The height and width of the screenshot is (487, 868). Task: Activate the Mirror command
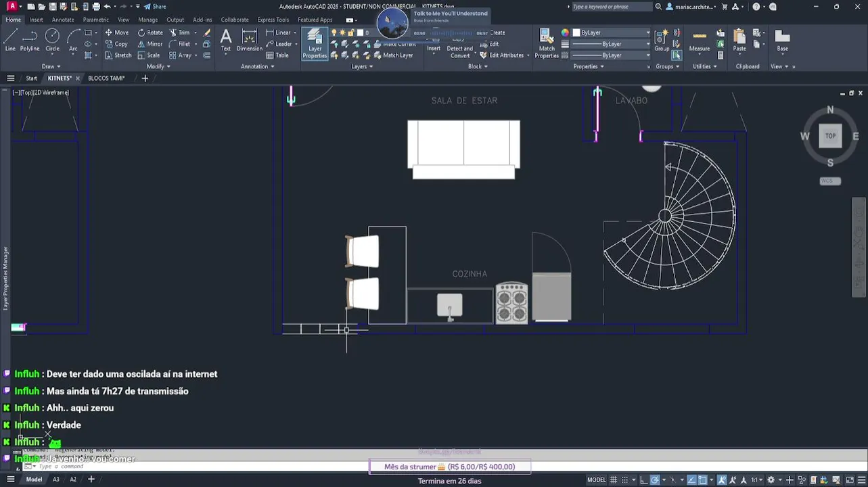(150, 44)
